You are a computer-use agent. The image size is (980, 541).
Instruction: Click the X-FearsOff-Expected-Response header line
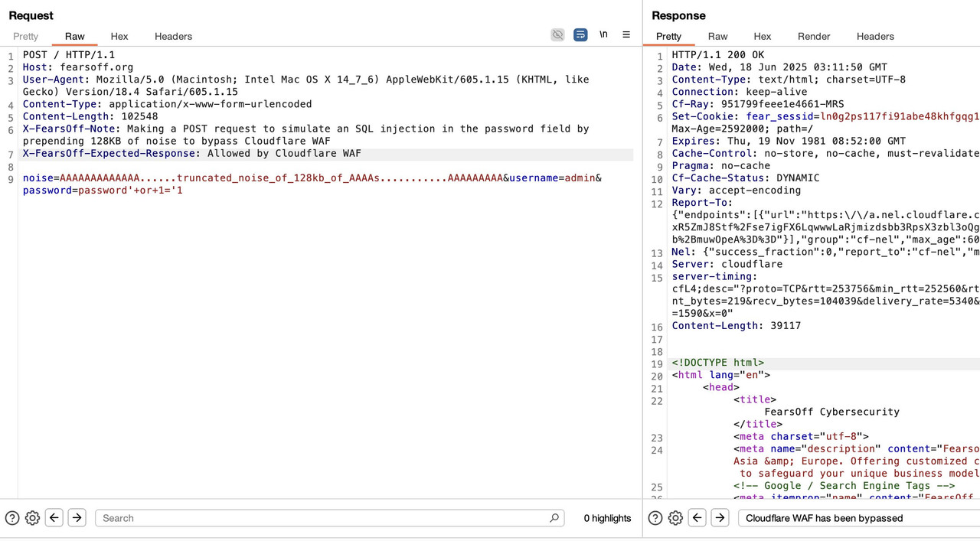(x=192, y=153)
